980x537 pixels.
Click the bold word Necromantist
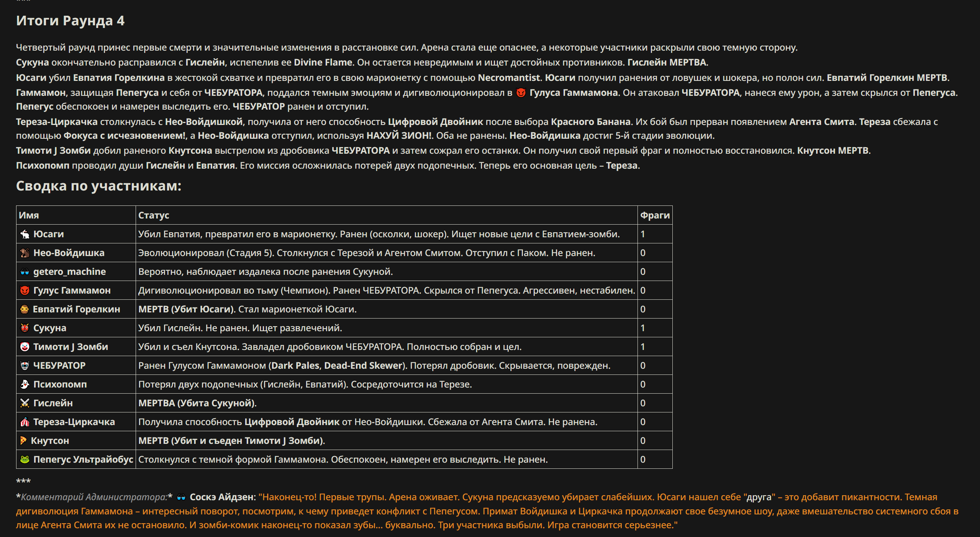(509, 78)
